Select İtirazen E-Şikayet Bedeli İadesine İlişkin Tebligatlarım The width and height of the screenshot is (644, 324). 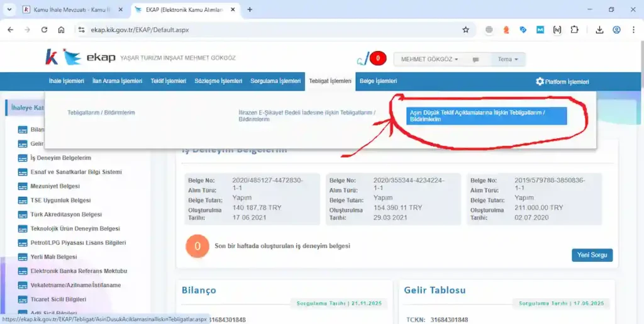pos(307,115)
